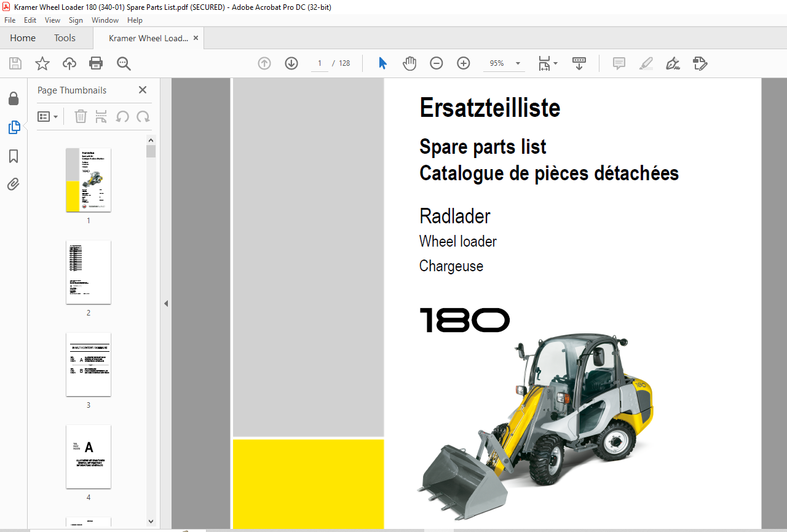The width and height of the screenshot is (787, 532).
Task: Close the Page Thumbnails panel
Action: point(143,90)
